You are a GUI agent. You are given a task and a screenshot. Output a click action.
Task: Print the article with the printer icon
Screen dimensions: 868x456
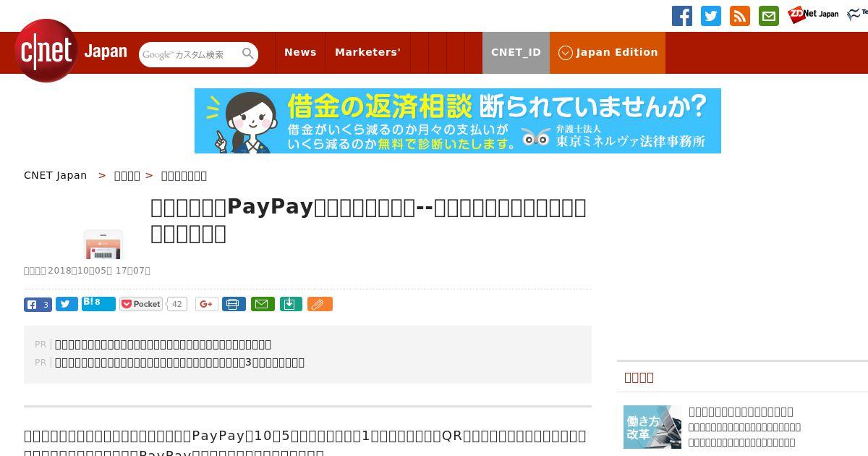(234, 304)
